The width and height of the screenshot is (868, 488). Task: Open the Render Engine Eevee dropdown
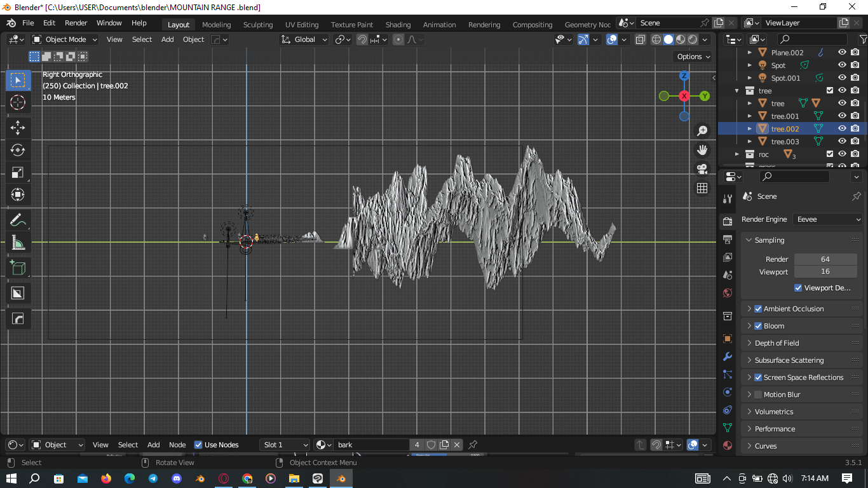pyautogui.click(x=829, y=219)
